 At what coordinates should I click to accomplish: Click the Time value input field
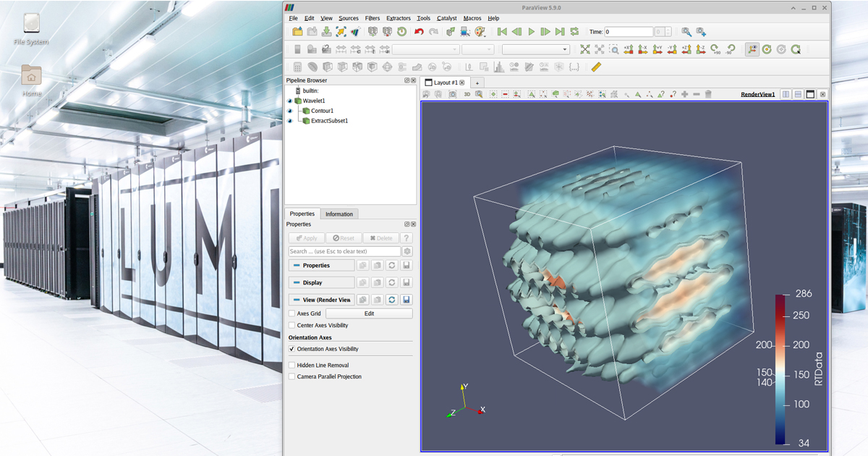click(629, 32)
